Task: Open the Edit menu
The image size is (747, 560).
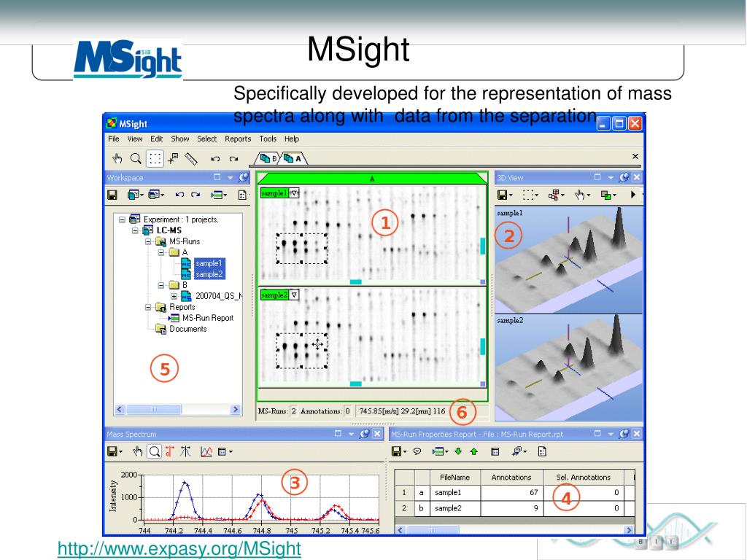Action: click(157, 139)
